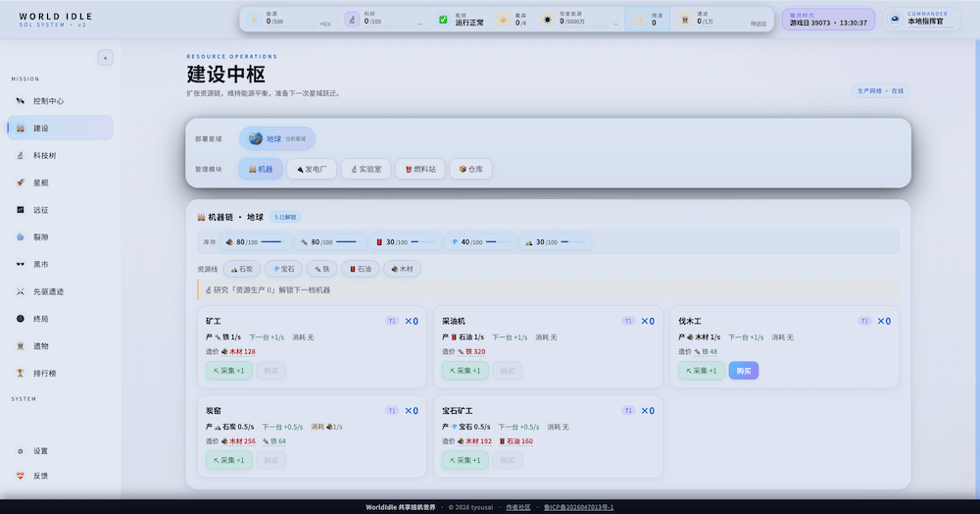Click the 地球 globe icon
This screenshot has width=980, height=514.
[x=256, y=139]
